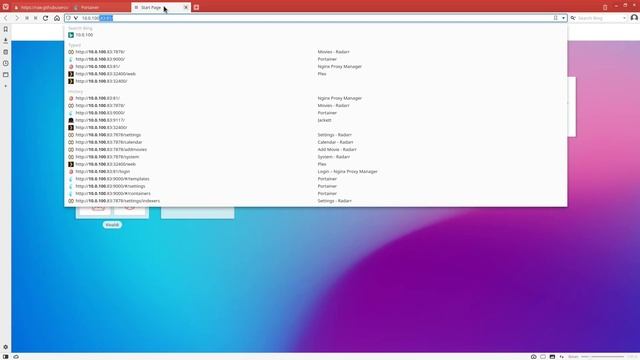Open history entry Jackett :9117
Viewport: 640px width, 360px height.
tap(316, 120)
